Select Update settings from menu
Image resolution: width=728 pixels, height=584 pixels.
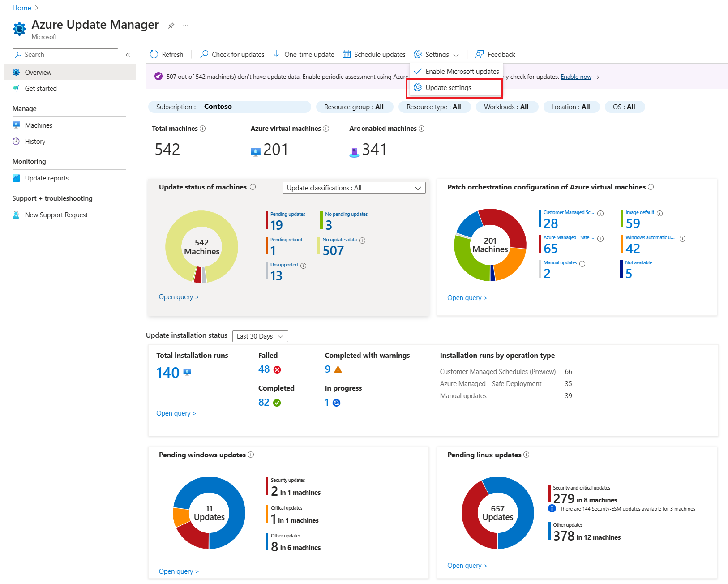pyautogui.click(x=448, y=88)
